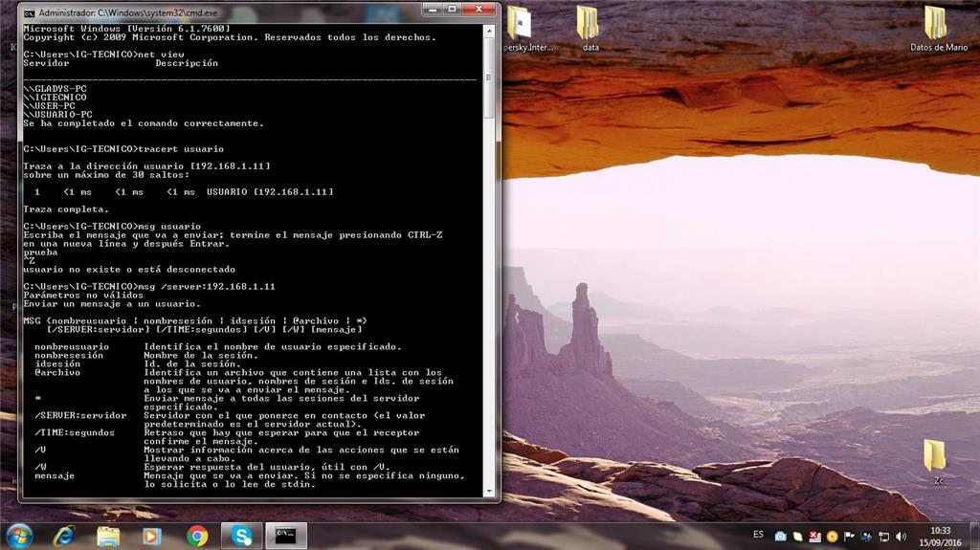This screenshot has width=980, height=550.
Task: Click the clock showing 10:33
Action: coord(940,537)
